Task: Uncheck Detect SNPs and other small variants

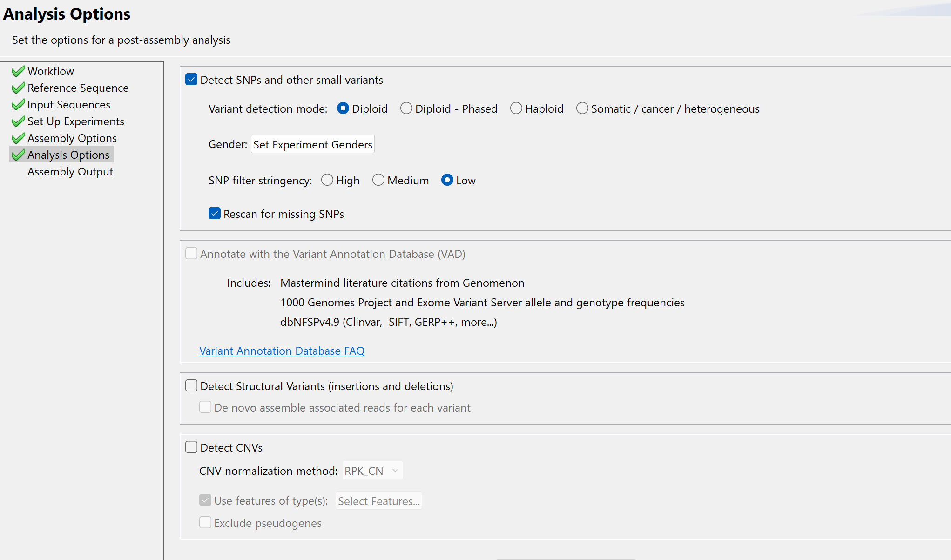Action: click(191, 79)
